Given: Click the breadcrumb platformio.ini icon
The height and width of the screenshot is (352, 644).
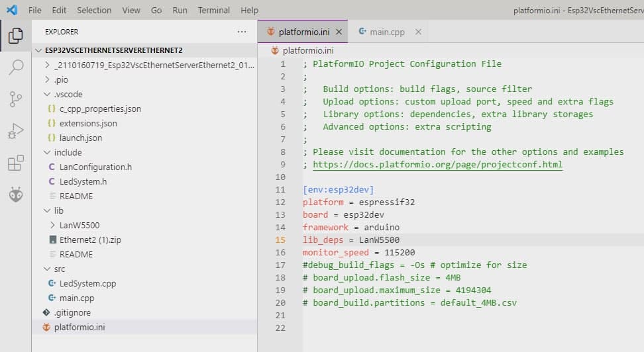Looking at the screenshot, I should 275,50.
